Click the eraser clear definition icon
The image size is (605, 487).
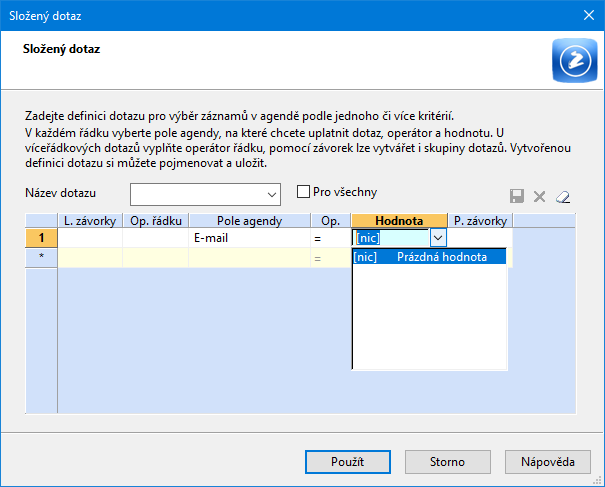[563, 197]
